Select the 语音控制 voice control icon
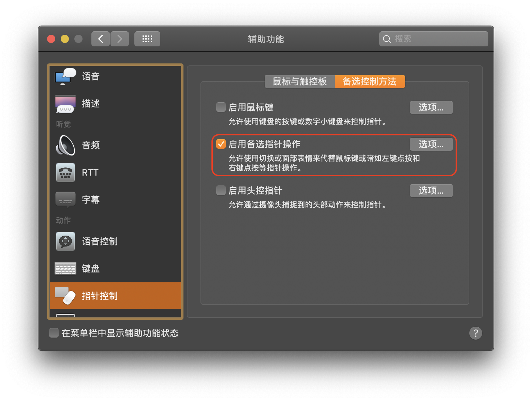532x401 pixels. pyautogui.click(x=65, y=241)
